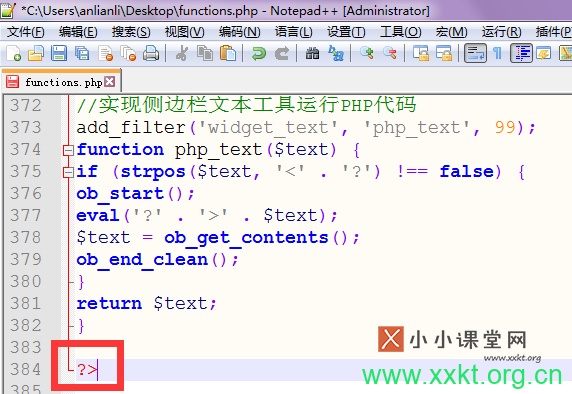572x394 pixels.
Task: Close the functions.php tab
Action: (x=109, y=82)
